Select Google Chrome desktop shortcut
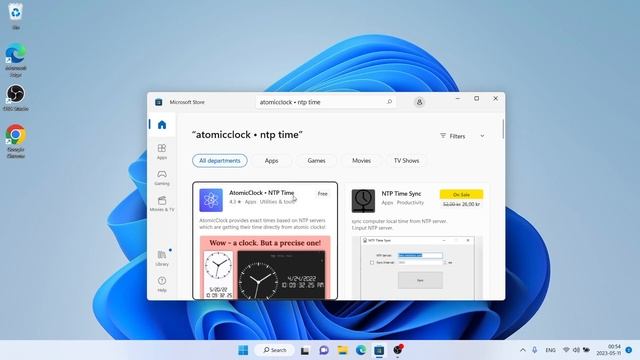 pos(16,141)
